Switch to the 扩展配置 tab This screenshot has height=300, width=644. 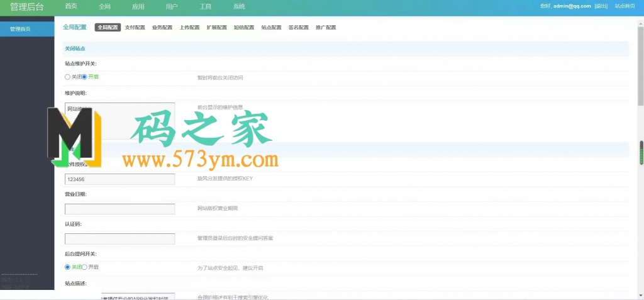(217, 28)
